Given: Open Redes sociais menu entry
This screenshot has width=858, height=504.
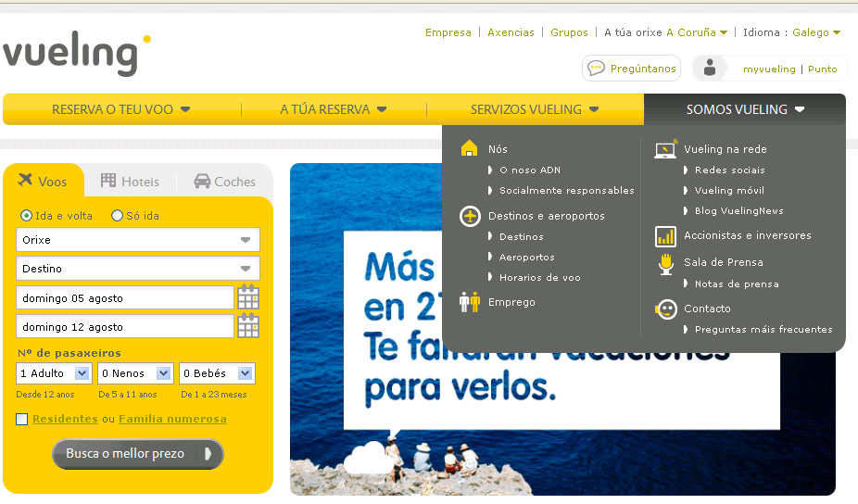Looking at the screenshot, I should 729,170.
